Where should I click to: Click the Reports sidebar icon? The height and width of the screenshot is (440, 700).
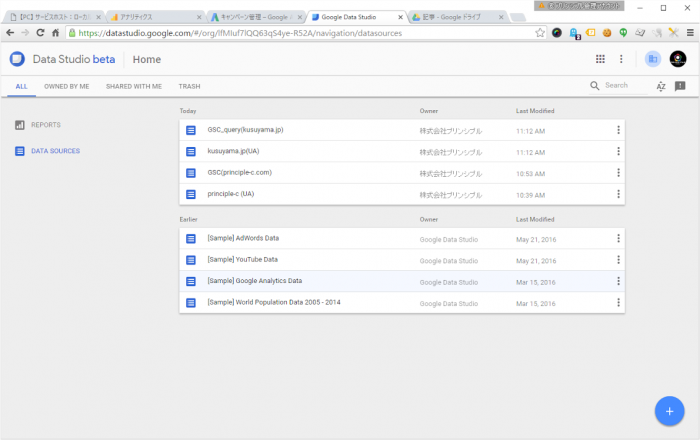[x=20, y=125]
